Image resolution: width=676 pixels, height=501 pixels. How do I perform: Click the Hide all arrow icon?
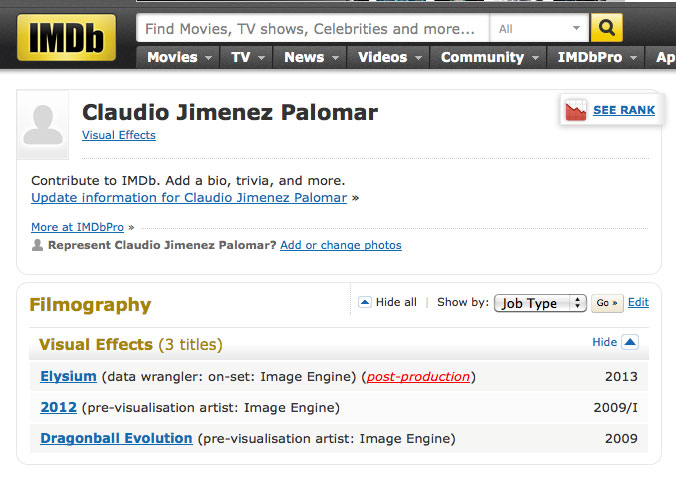[x=365, y=302]
